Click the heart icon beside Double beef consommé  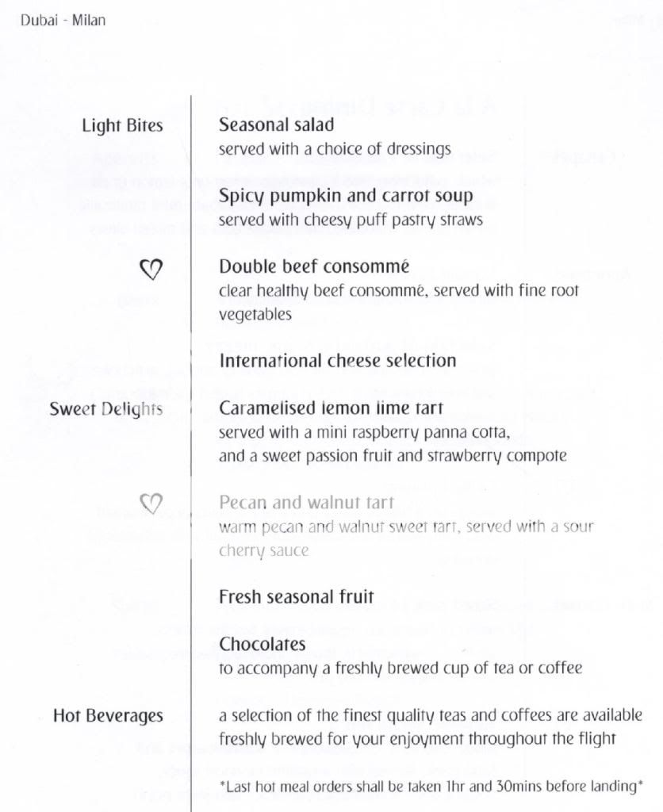click(x=151, y=270)
